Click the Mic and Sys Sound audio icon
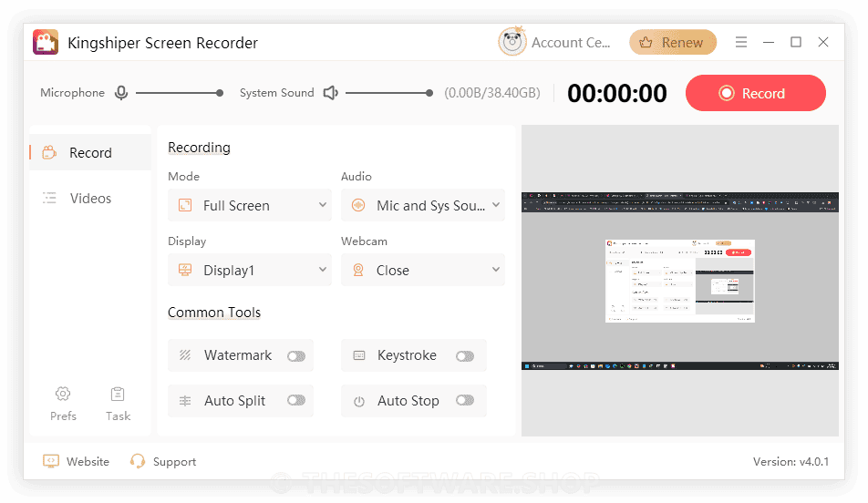The height and width of the screenshot is (503, 868). 358,205
